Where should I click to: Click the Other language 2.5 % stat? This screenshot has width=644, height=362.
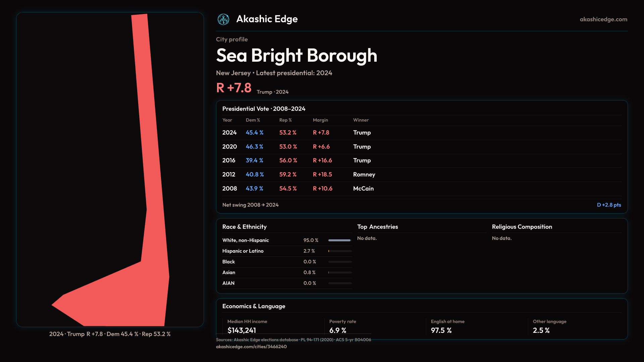(541, 330)
